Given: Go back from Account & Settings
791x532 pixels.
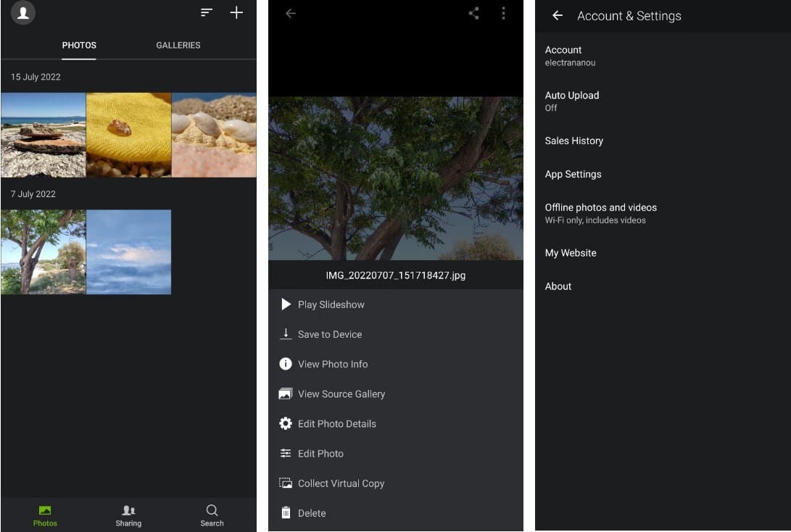Looking at the screenshot, I should pos(558,16).
